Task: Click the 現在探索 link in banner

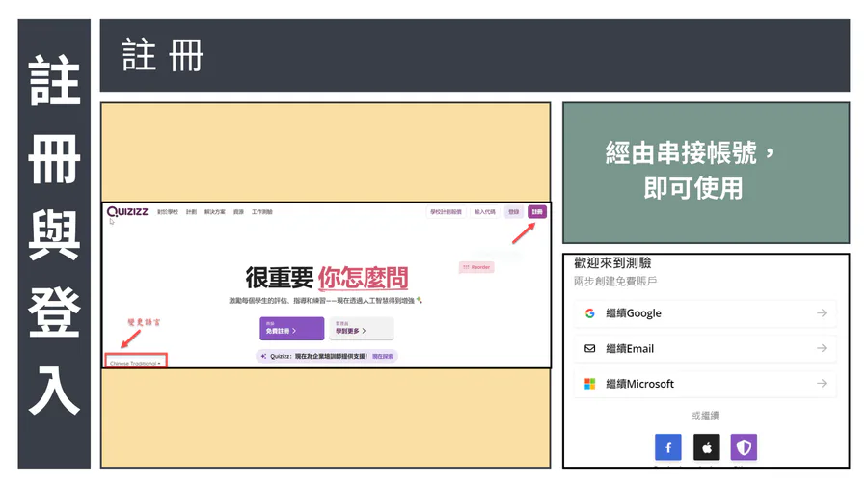Action: point(383,357)
